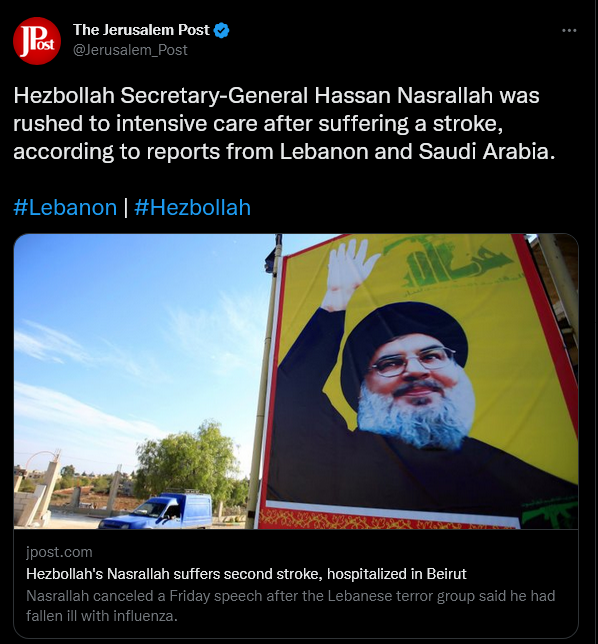Open the red JPost profile avatar
This screenshot has width=598, height=644.
click(x=37, y=41)
